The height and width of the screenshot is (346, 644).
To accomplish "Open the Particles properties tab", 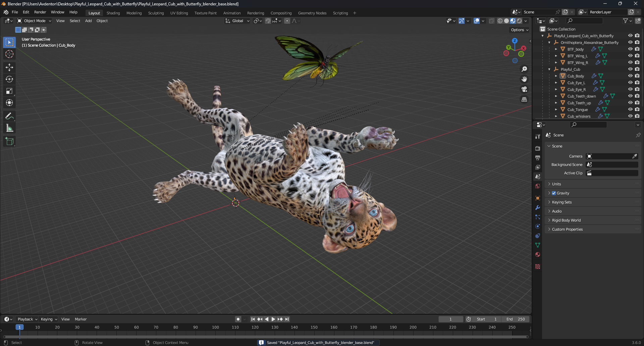I will (x=538, y=217).
